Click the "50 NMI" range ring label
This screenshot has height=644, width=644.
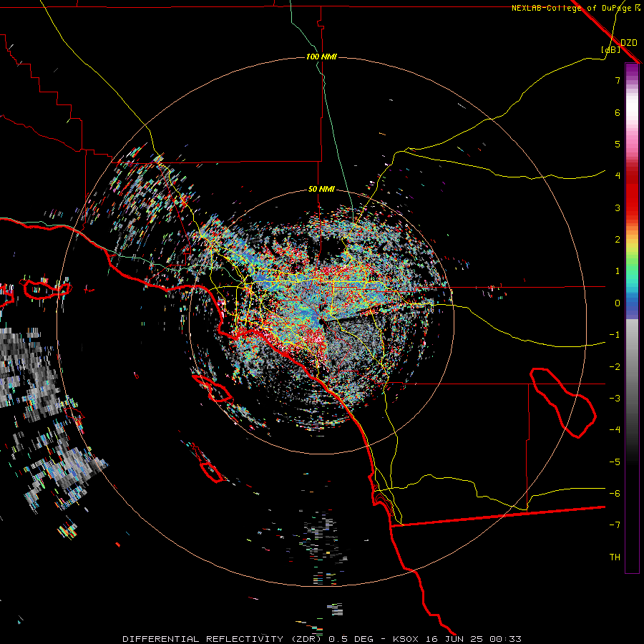[x=321, y=190]
